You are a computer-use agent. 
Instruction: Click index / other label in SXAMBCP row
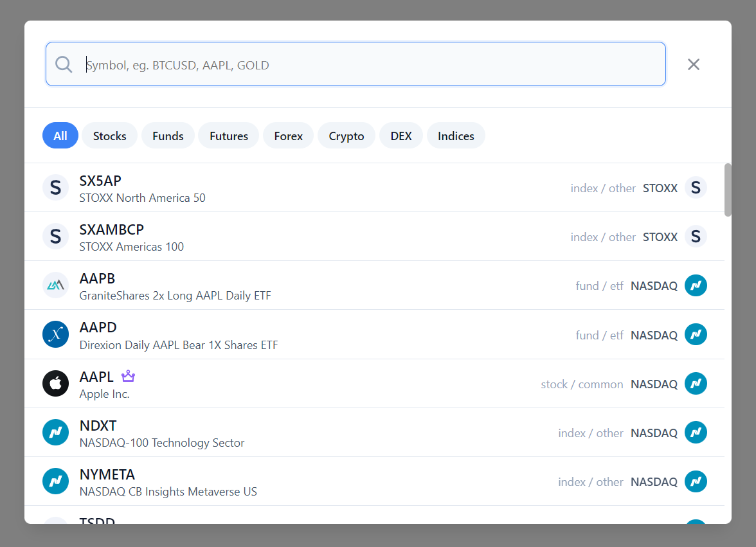pyautogui.click(x=603, y=237)
